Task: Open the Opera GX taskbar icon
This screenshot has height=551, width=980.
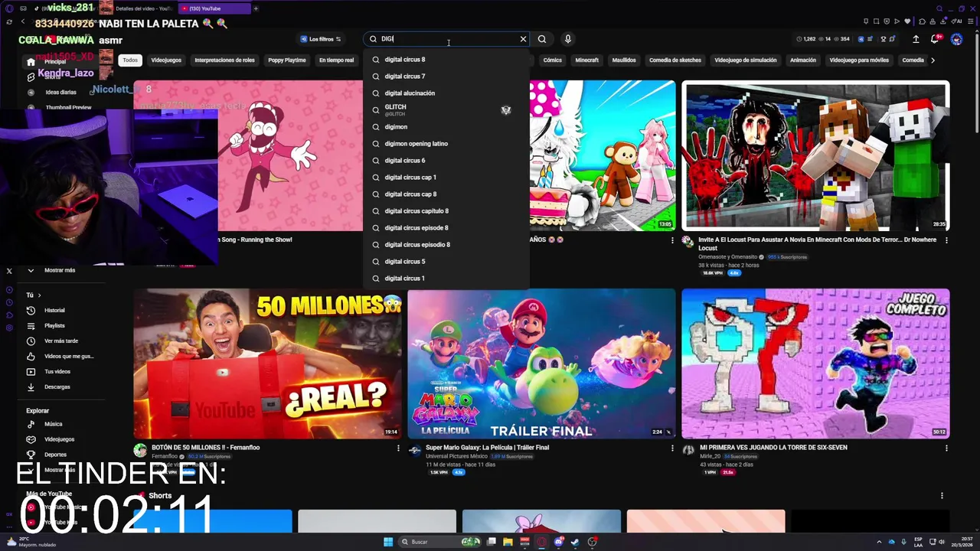Action: coord(541,542)
